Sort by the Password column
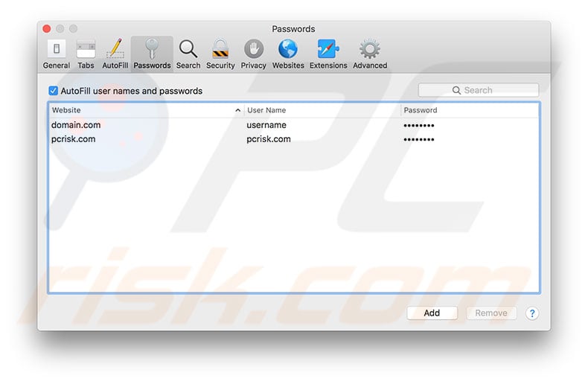The height and width of the screenshot is (384, 588). coord(470,110)
